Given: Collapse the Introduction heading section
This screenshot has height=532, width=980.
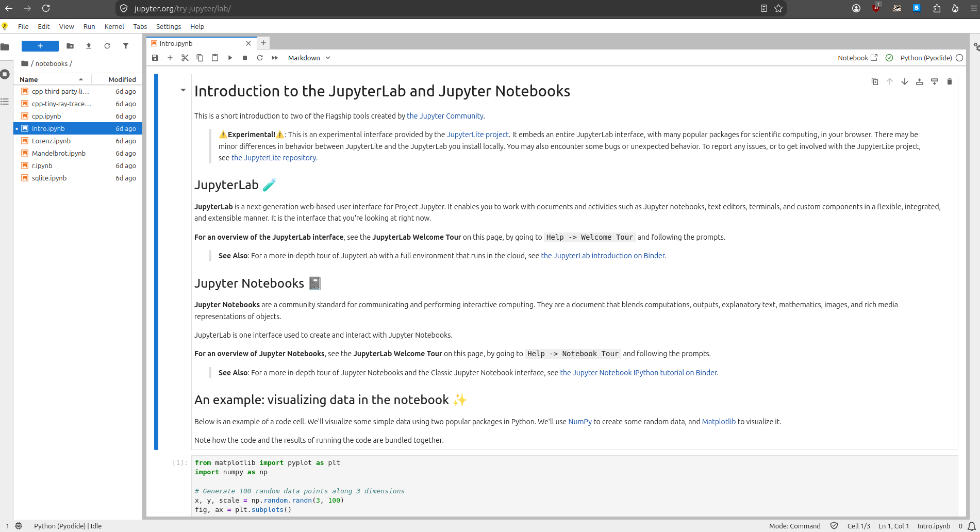Looking at the screenshot, I should point(183,90).
